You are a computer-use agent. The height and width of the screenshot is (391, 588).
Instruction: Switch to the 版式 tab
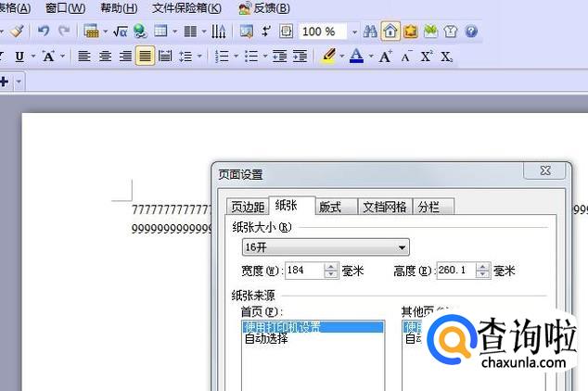(x=336, y=207)
